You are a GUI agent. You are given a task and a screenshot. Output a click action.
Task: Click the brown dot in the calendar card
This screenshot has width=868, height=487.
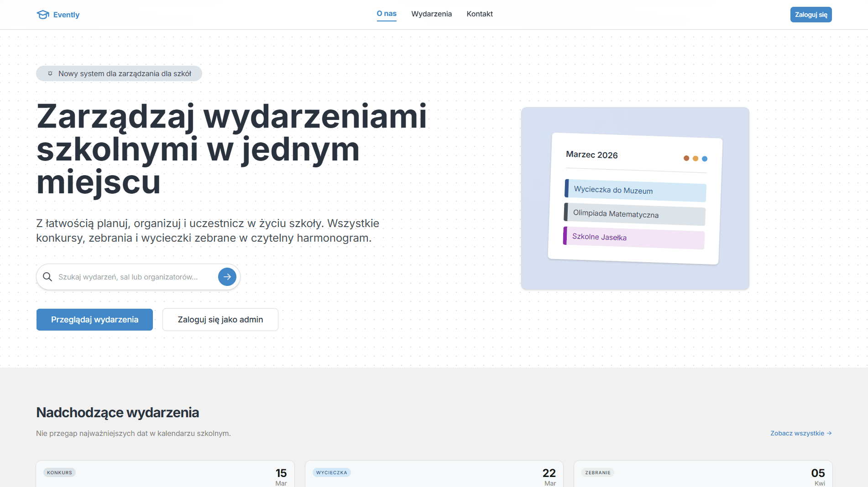686,158
